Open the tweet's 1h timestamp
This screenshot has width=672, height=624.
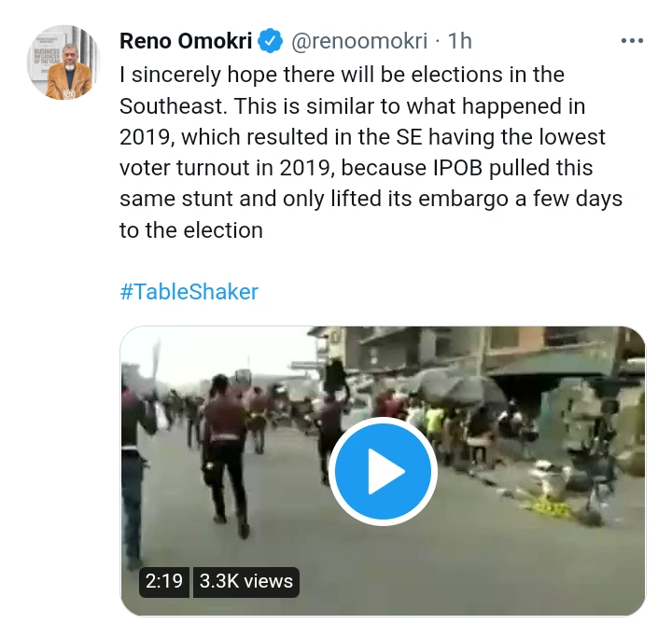460,41
